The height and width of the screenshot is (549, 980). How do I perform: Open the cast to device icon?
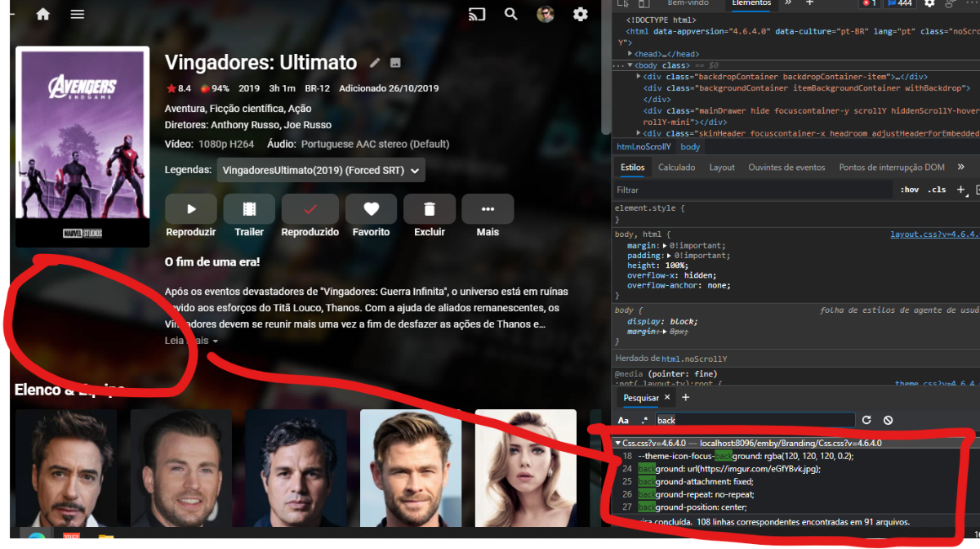[476, 14]
